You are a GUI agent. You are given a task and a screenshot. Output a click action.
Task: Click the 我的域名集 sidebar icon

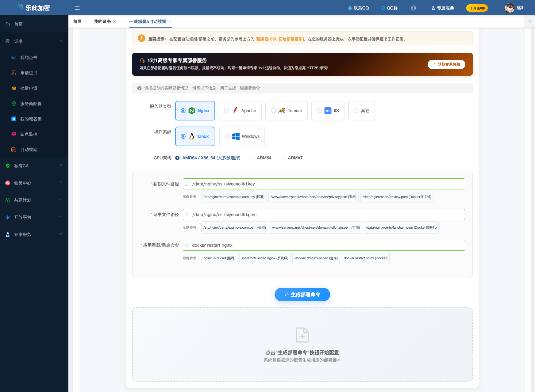(14, 119)
